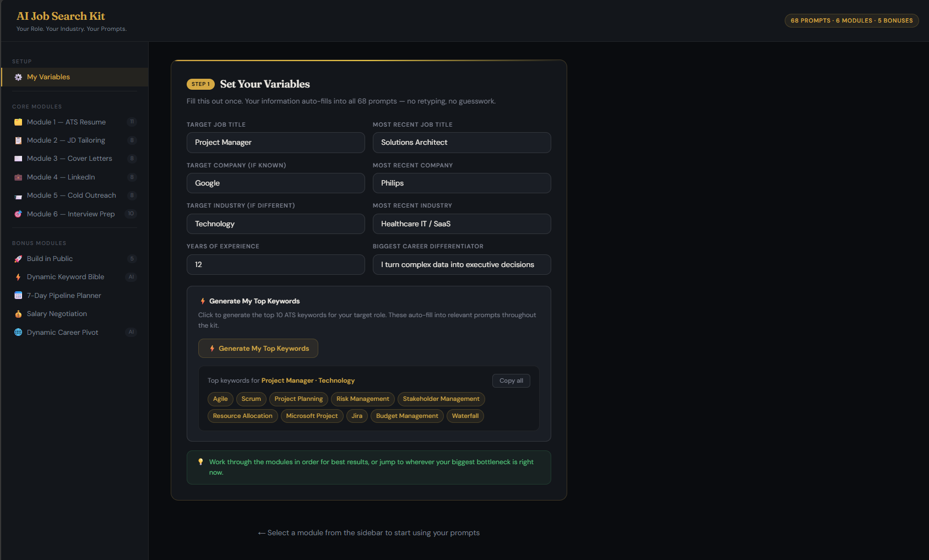The image size is (929, 560).
Task: Click the count badge on Module 6 row
Action: pyautogui.click(x=131, y=214)
